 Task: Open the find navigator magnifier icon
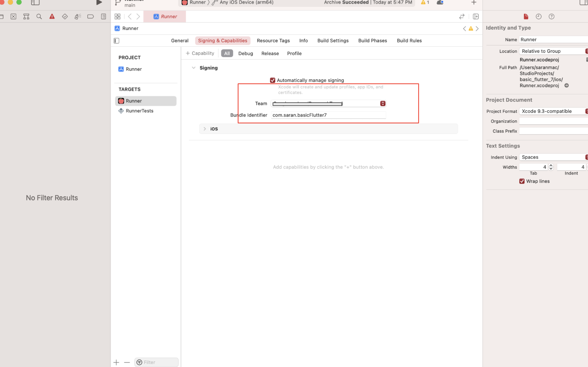(39, 16)
